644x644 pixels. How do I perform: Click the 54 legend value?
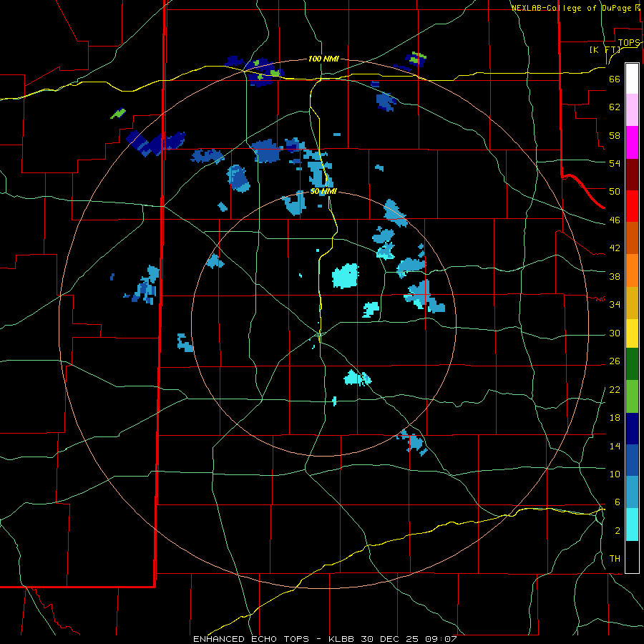pyautogui.click(x=615, y=163)
